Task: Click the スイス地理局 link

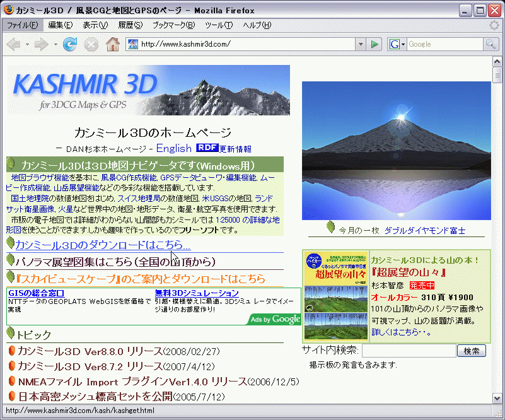Action: pos(139,199)
